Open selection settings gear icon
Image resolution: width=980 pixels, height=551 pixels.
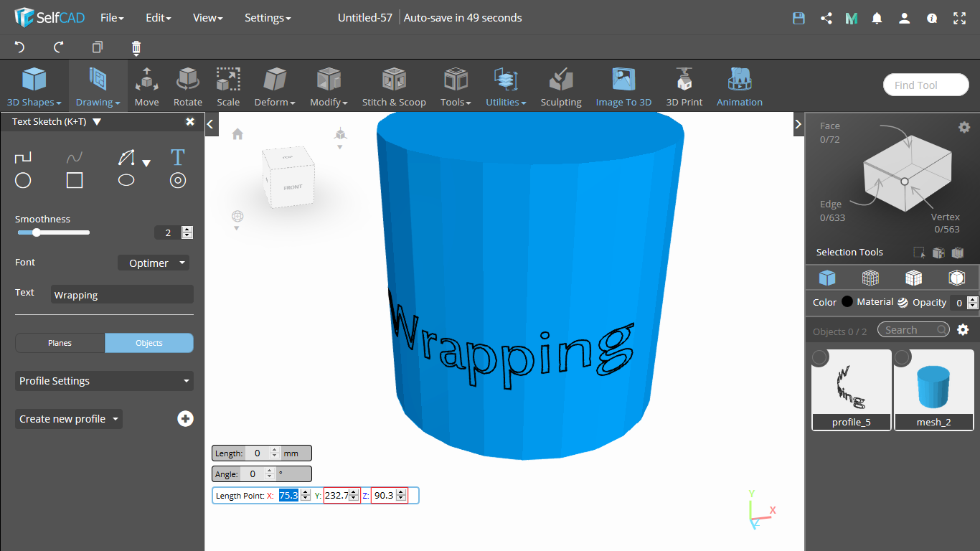coord(964,127)
